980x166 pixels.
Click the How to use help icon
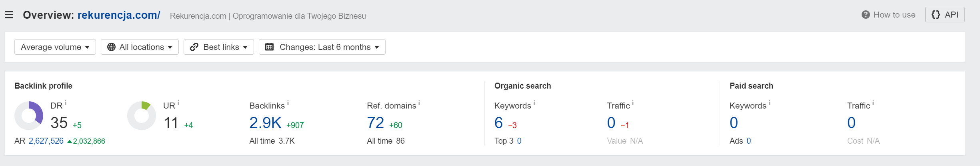click(866, 15)
